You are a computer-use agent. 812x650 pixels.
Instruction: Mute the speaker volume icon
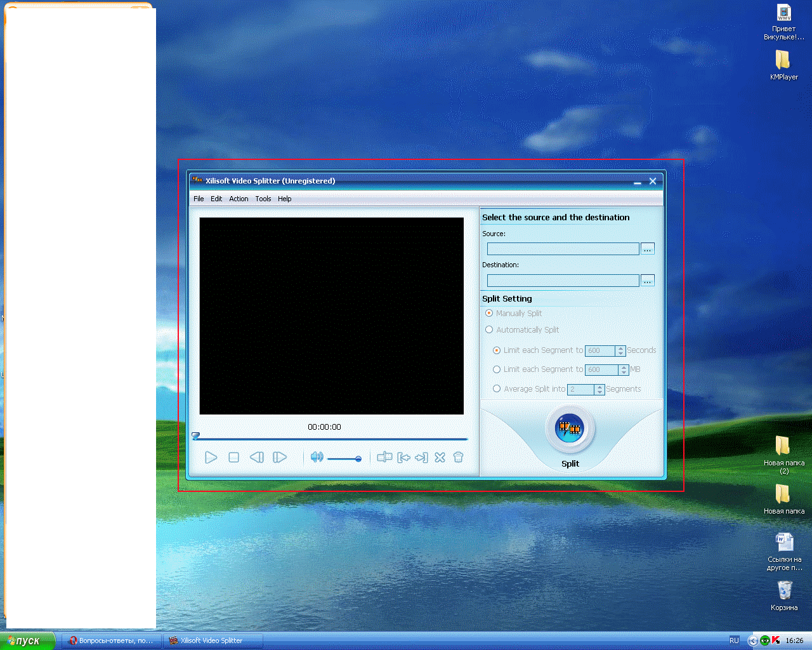pos(317,457)
